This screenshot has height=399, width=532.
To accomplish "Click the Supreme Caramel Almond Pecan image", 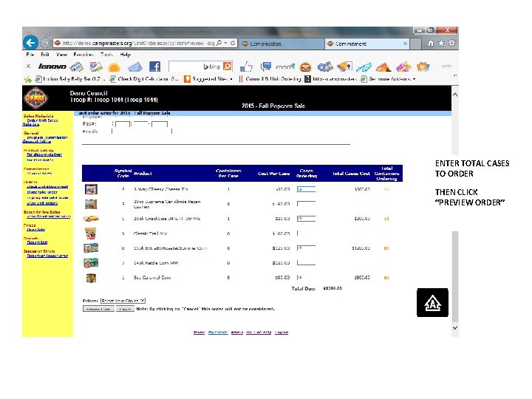I will [x=91, y=204].
